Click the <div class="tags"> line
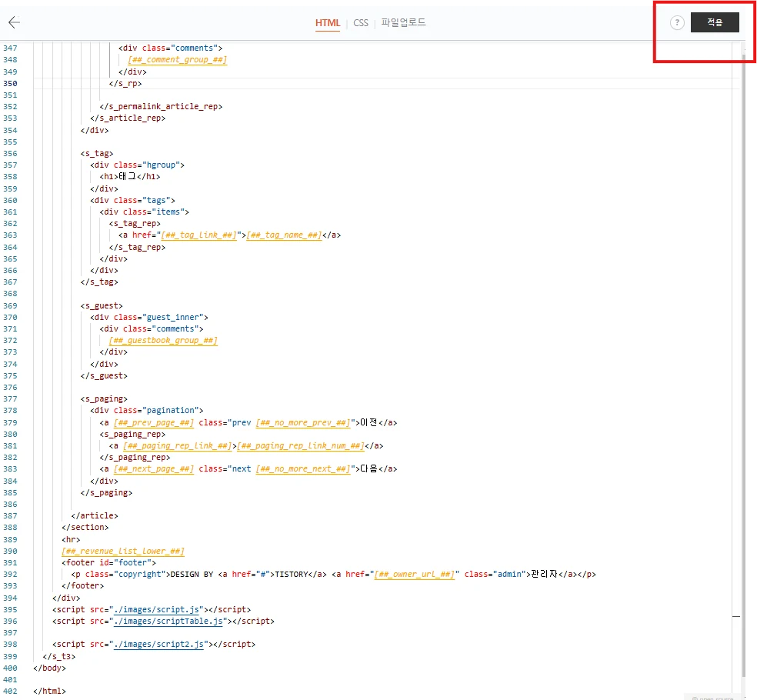The width and height of the screenshot is (757, 700). pos(133,200)
